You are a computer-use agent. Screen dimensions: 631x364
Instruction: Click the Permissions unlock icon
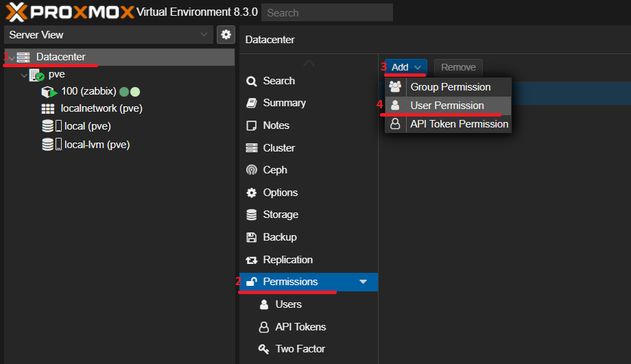(252, 282)
